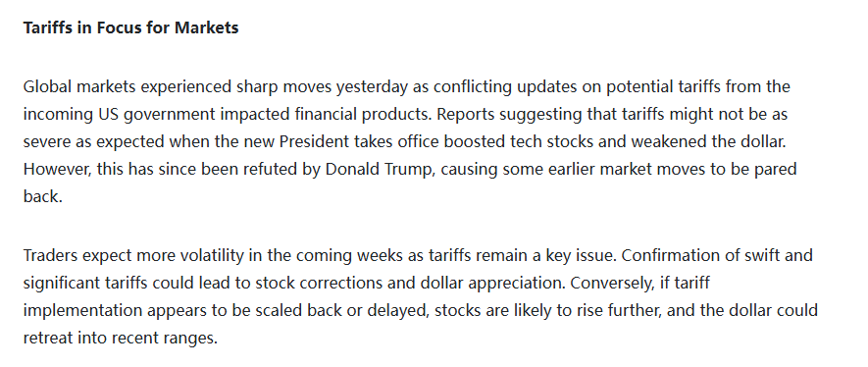Click the phrase 'financial products'
Viewport: 868px width, 367px height.
click(364, 115)
